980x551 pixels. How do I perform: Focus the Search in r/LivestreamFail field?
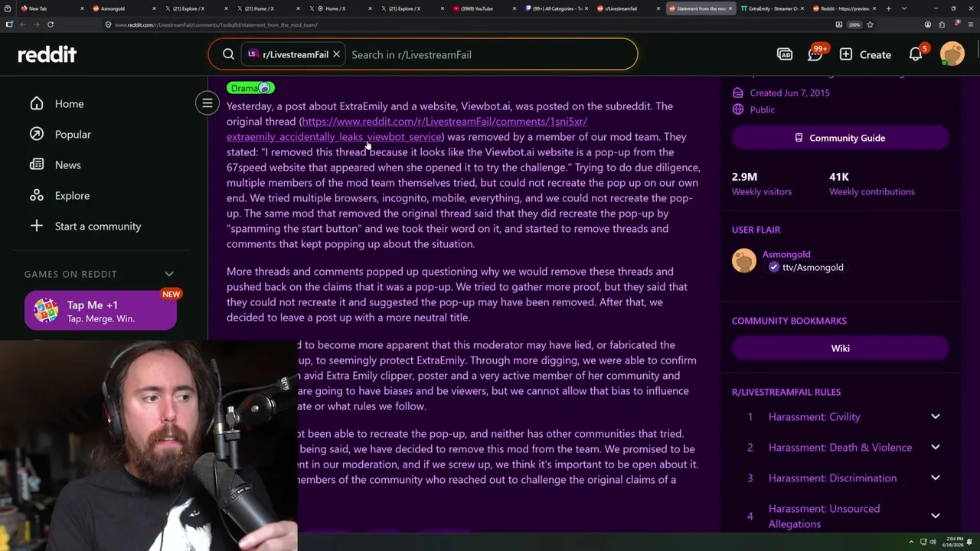pos(490,54)
